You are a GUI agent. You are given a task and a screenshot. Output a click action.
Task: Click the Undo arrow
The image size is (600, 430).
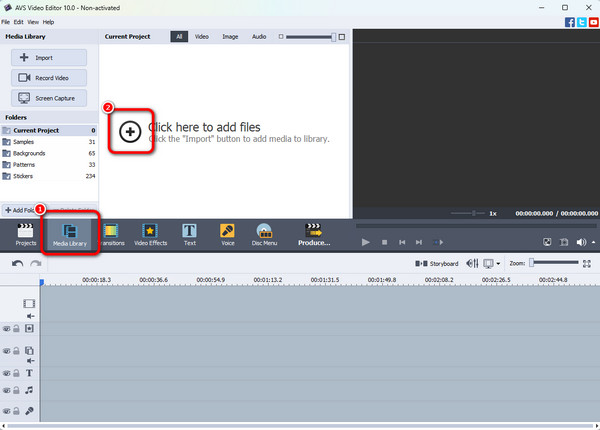coord(17,264)
